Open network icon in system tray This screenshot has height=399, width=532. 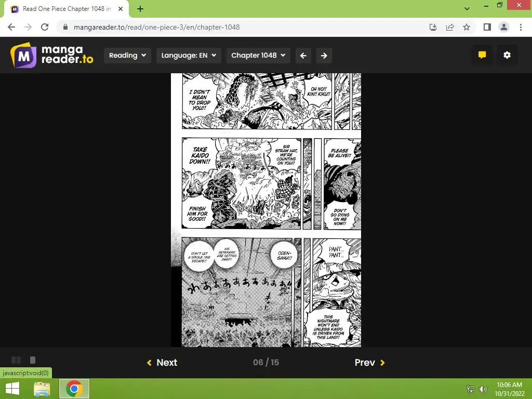click(x=470, y=389)
